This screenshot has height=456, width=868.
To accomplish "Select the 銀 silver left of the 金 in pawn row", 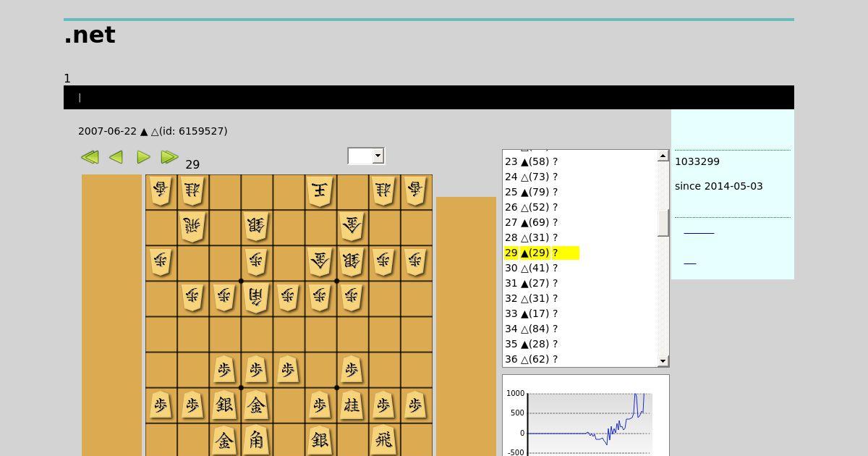I will point(224,405).
